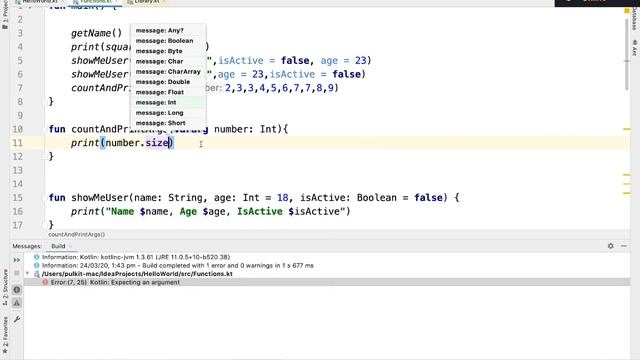Collapse the showMeUser fold marker on line 15

(45, 198)
